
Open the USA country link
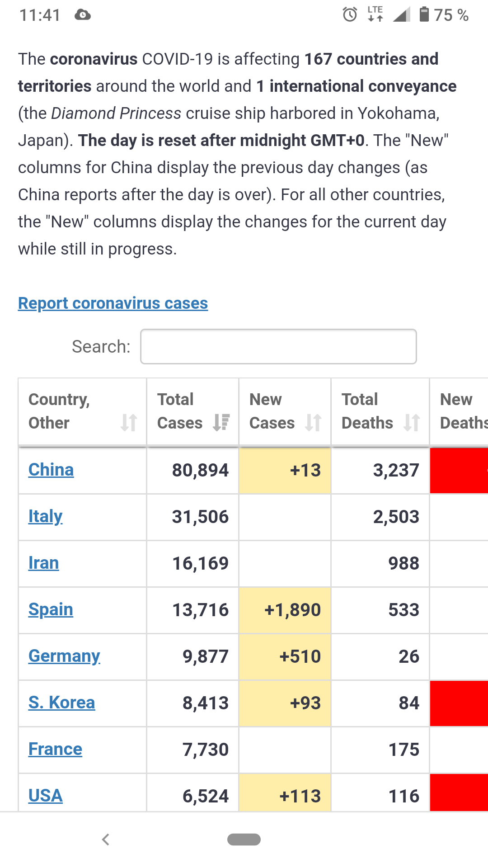tap(46, 796)
